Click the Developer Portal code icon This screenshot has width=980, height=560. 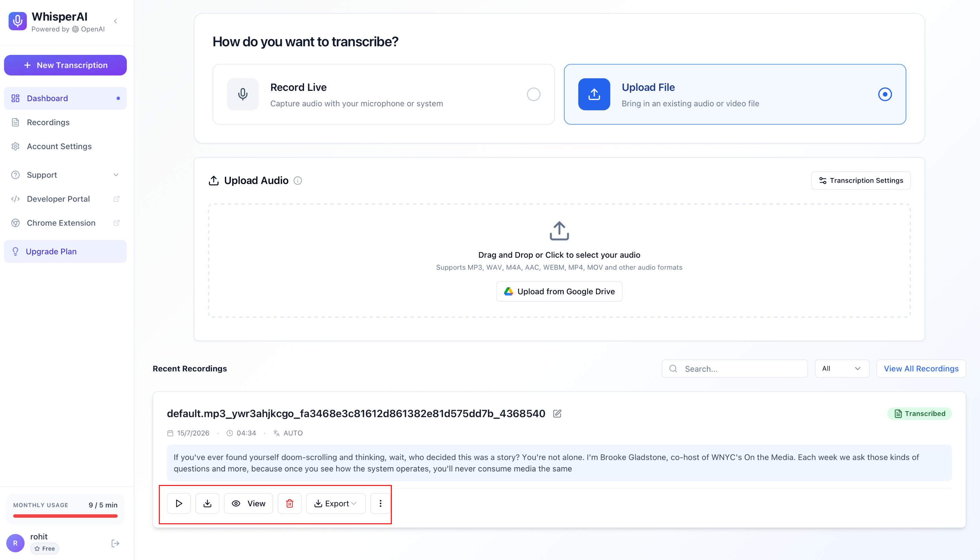(15, 199)
